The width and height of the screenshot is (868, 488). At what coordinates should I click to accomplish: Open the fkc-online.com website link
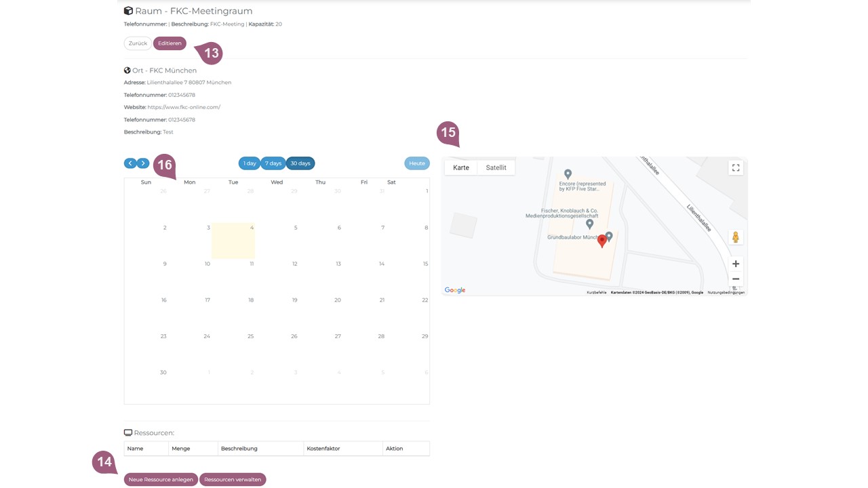[184, 107]
